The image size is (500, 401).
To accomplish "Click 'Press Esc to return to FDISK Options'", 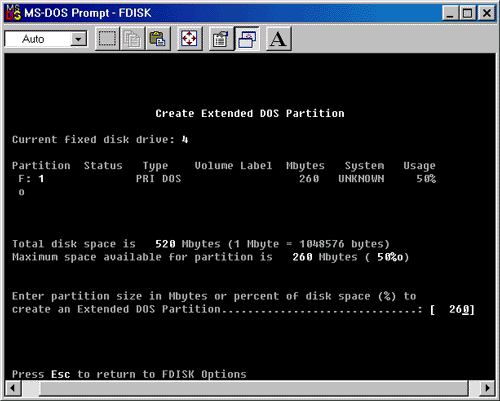I will (129, 374).
